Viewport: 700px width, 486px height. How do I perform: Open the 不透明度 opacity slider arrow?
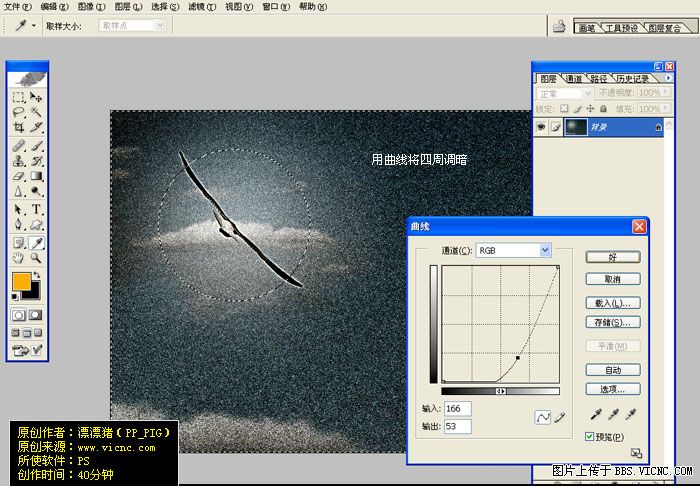pos(666,92)
